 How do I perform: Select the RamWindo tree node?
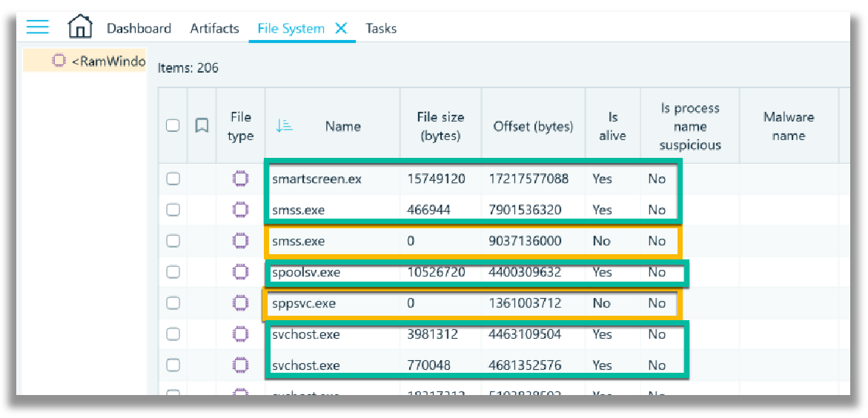pos(85,61)
